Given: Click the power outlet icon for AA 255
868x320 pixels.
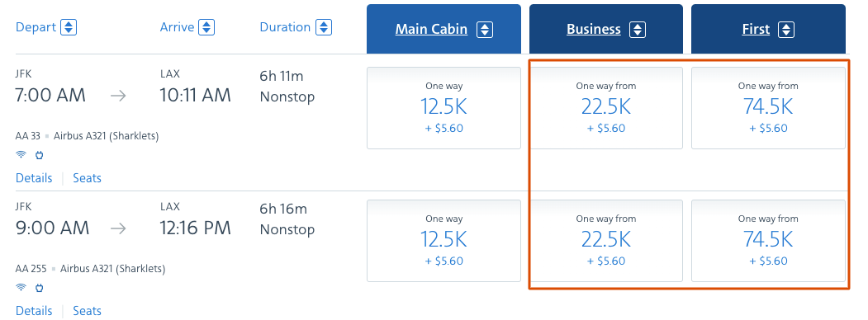Looking at the screenshot, I should tap(40, 287).
